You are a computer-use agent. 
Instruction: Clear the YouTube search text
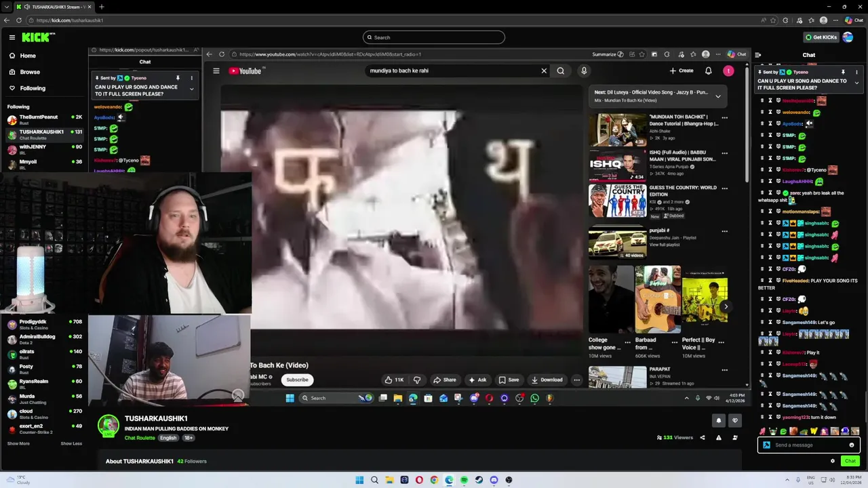point(544,70)
